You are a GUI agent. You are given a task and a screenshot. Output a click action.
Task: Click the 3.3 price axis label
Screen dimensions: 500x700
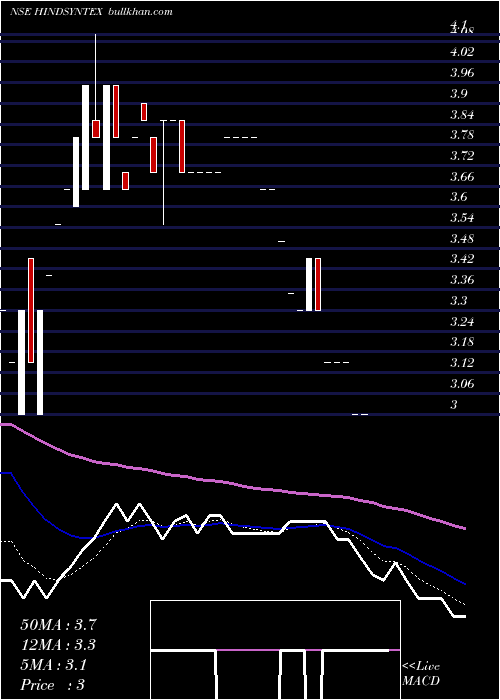(458, 301)
